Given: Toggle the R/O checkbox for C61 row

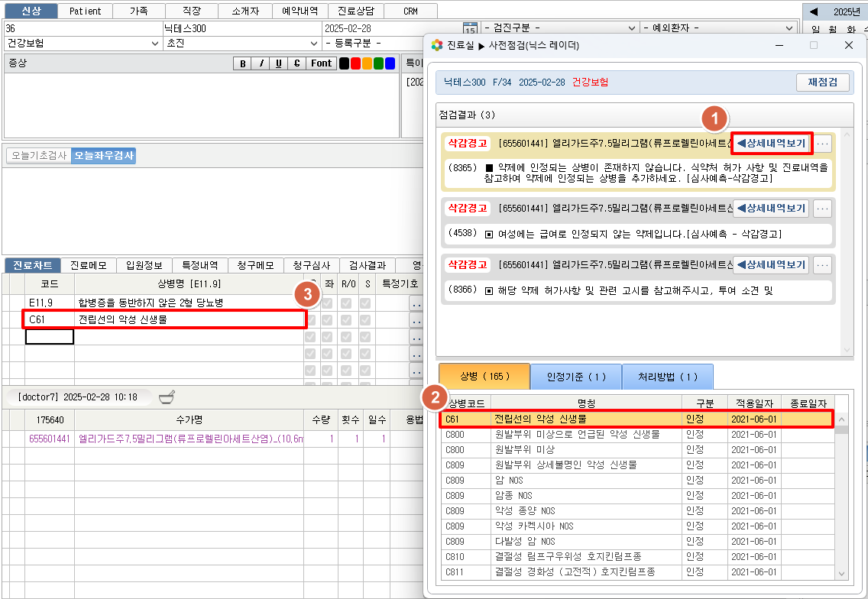Looking at the screenshot, I should (x=348, y=319).
